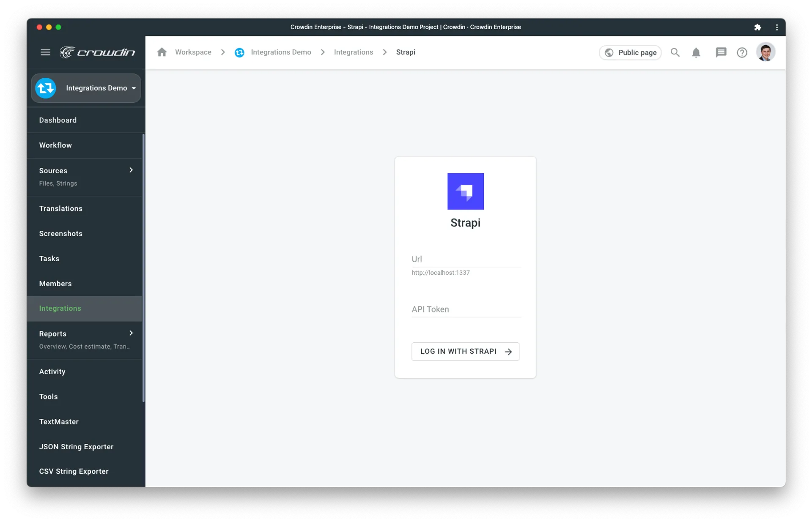Click the browser extensions puzzle icon
Screen dimensions: 812x522
pos(757,27)
